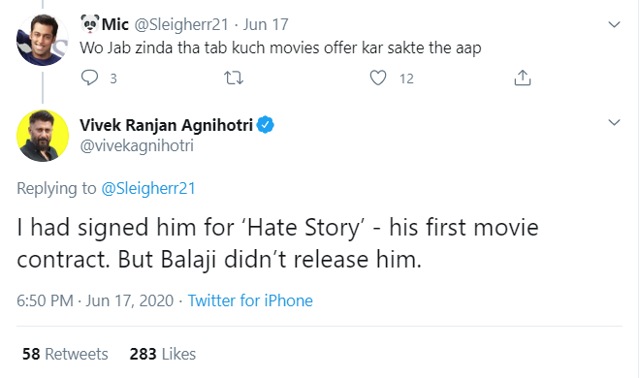Click the 'Wo Jab zinda tha' tweet text

(280, 48)
